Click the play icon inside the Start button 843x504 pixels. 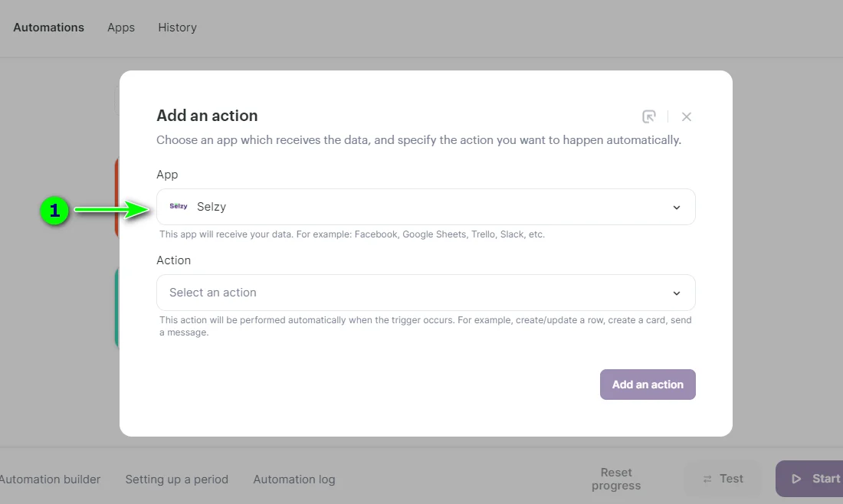click(797, 478)
